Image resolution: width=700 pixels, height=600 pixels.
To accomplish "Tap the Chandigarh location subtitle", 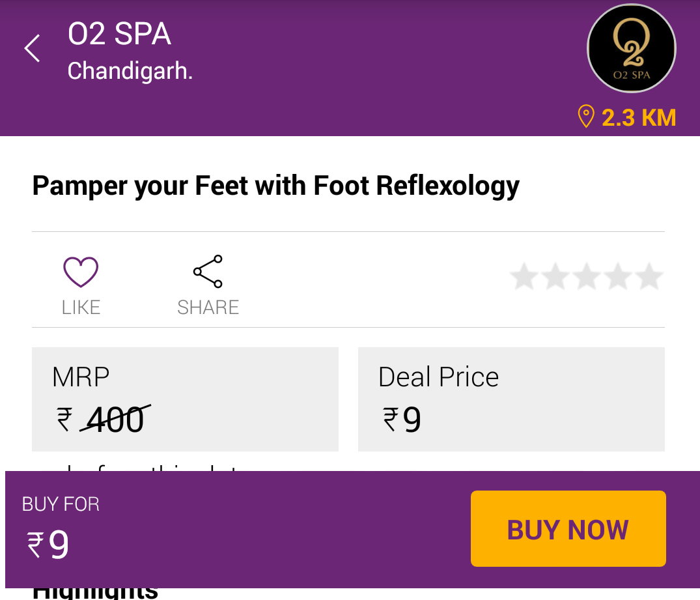I will [x=130, y=71].
